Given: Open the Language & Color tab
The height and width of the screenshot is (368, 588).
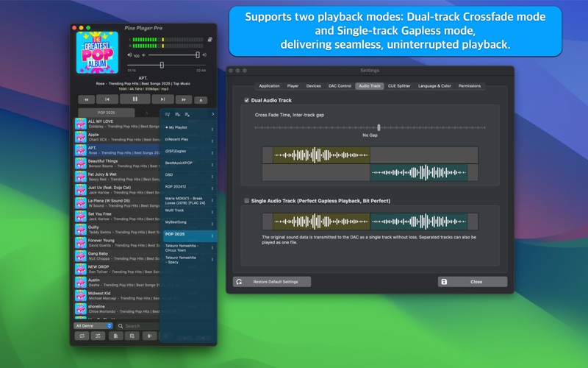Looking at the screenshot, I should click(x=434, y=86).
